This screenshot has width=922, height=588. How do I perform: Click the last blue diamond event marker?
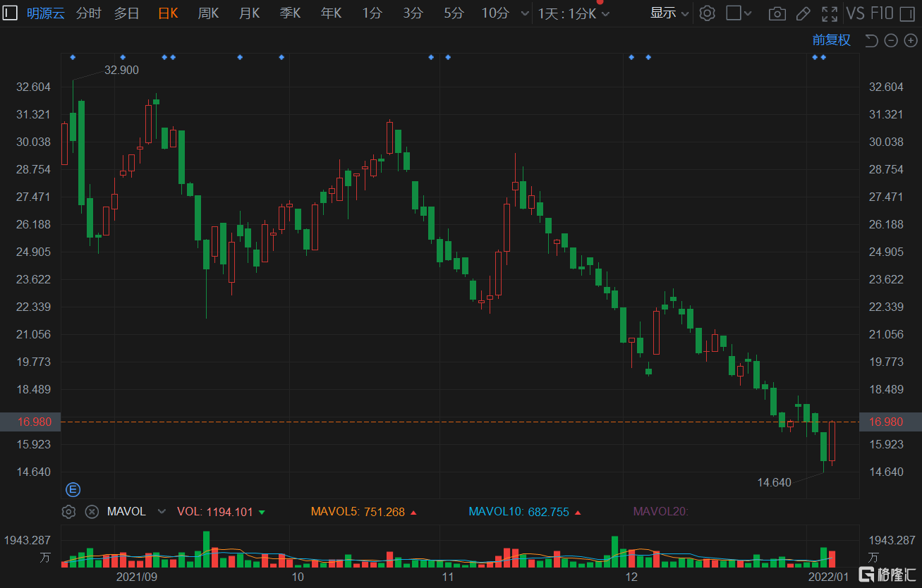coord(823,57)
